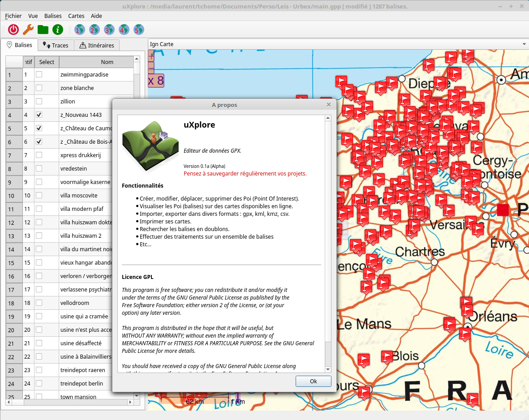
Task: Click the green folder open icon
Action: 43,30
